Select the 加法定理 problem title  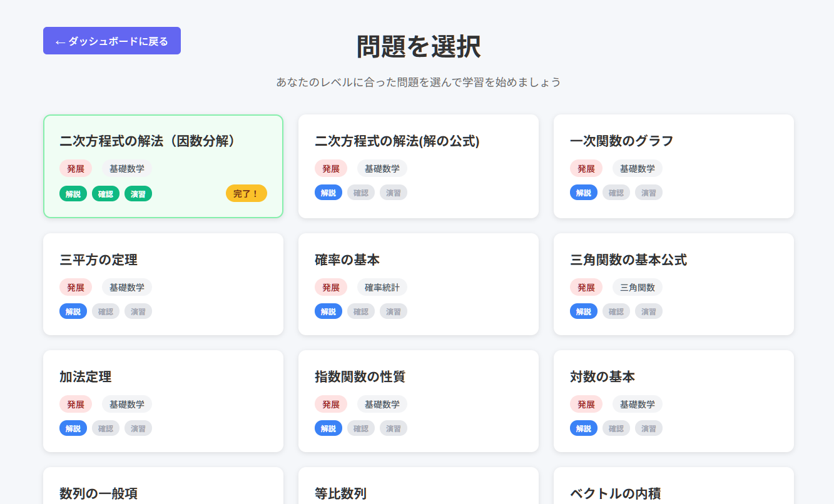[86, 377]
